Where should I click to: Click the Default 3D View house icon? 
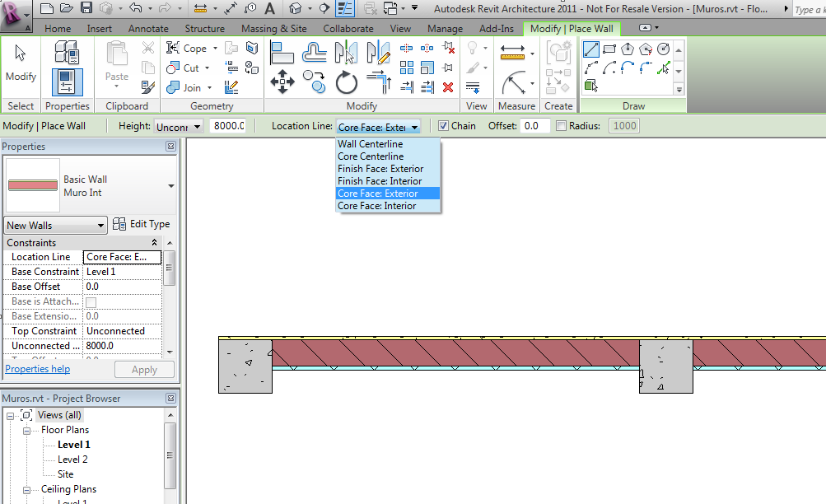(x=296, y=8)
